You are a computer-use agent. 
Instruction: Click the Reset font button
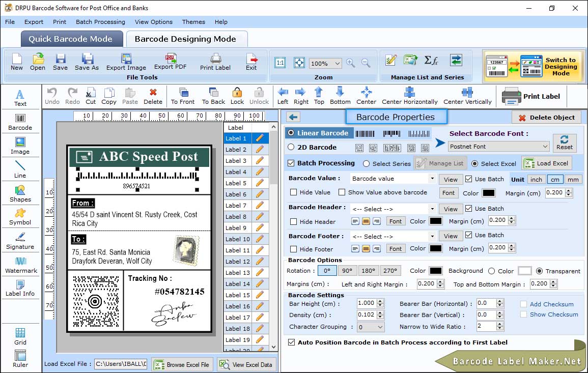(x=565, y=142)
